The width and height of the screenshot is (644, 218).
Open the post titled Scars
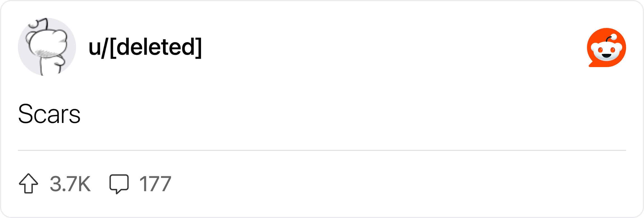49,114
